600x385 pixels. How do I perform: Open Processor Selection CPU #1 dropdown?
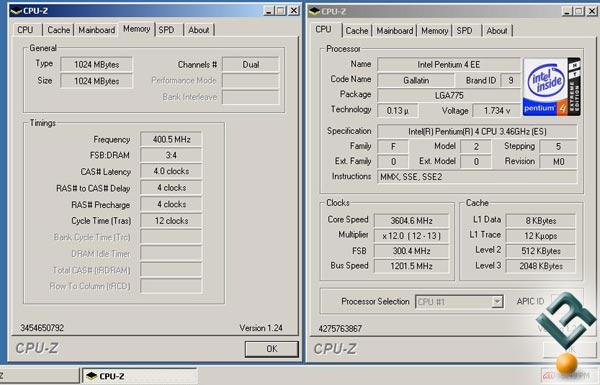click(x=460, y=302)
